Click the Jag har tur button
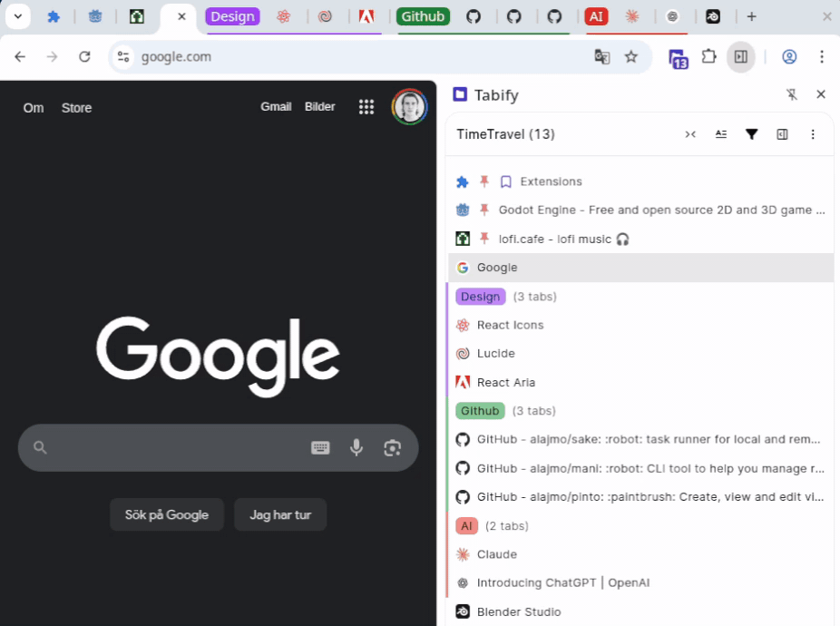Viewport: 840px width, 626px height. click(x=280, y=514)
